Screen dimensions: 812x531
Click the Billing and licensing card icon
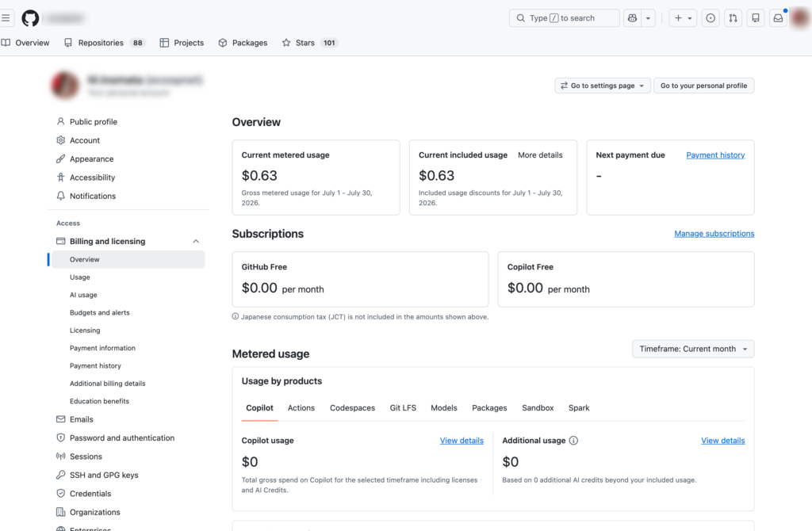coord(60,241)
